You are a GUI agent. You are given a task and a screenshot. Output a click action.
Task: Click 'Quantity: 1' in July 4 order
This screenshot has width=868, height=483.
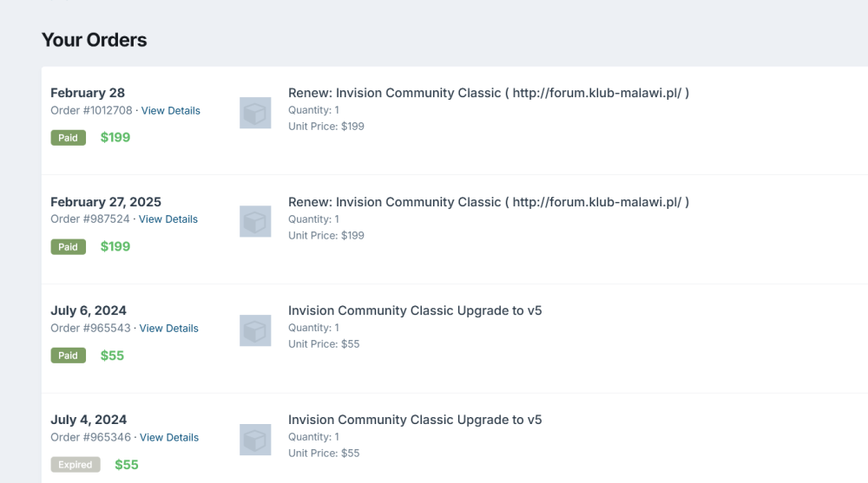coord(313,436)
